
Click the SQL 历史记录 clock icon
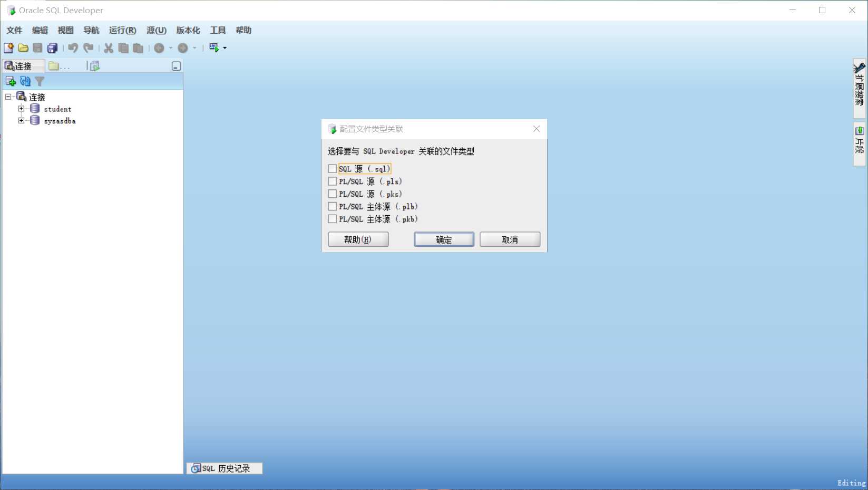pos(196,468)
